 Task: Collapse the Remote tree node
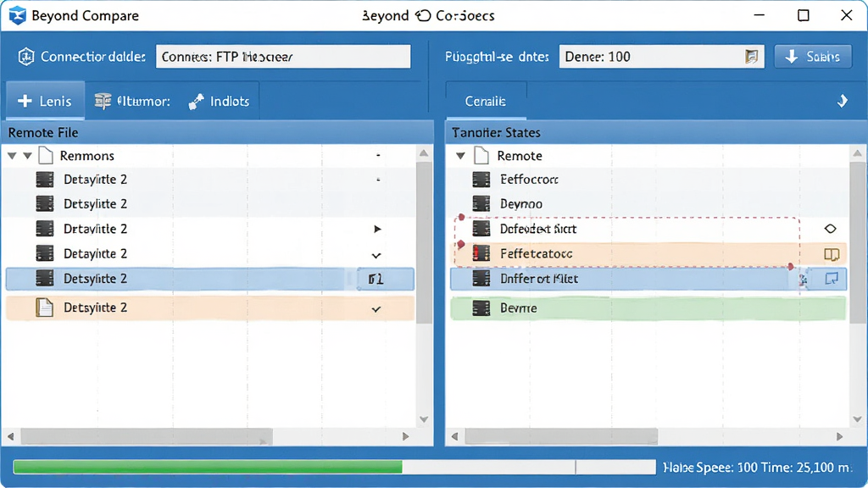pyautogui.click(x=460, y=156)
